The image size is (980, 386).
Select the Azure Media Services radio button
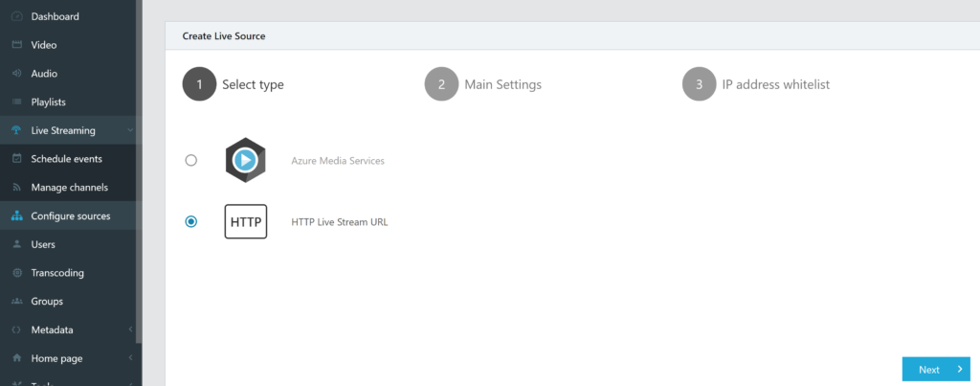pos(191,160)
